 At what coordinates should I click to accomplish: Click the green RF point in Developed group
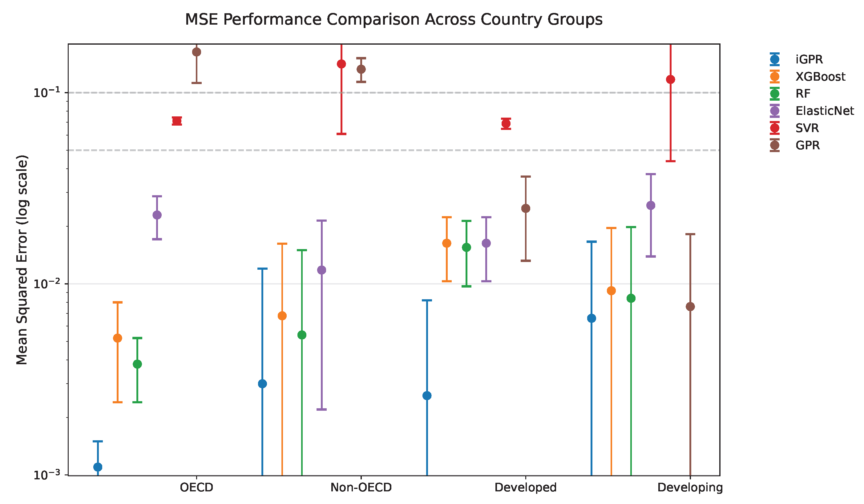click(466, 248)
